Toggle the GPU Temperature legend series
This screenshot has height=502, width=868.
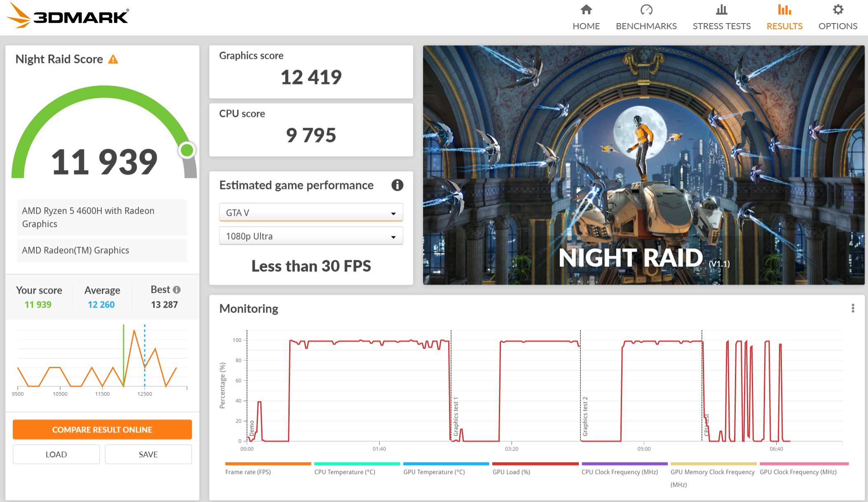(434, 472)
